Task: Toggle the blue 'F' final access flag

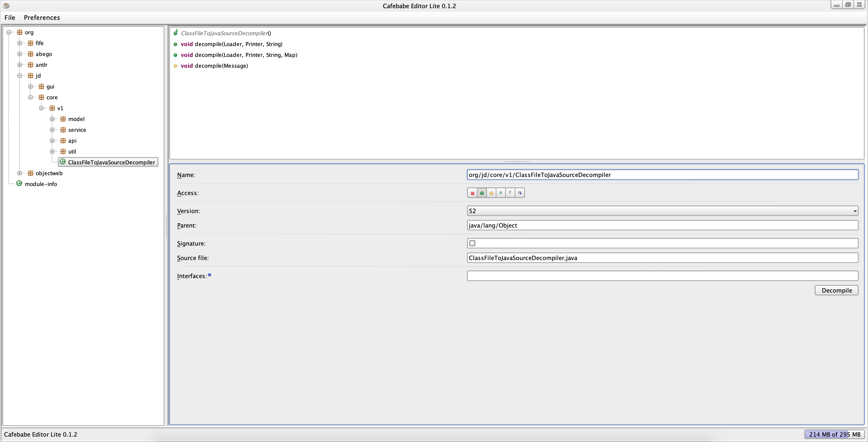Action: [510, 193]
